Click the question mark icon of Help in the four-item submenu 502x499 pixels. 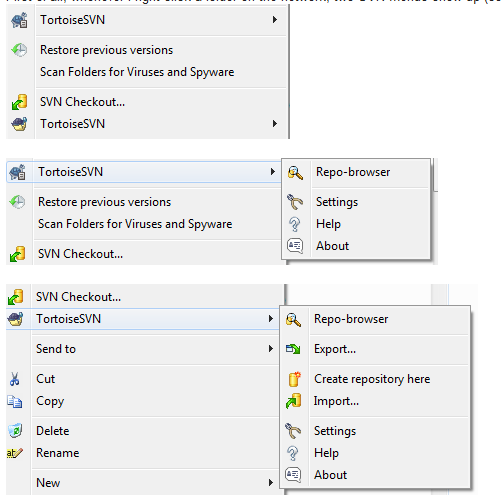click(295, 224)
